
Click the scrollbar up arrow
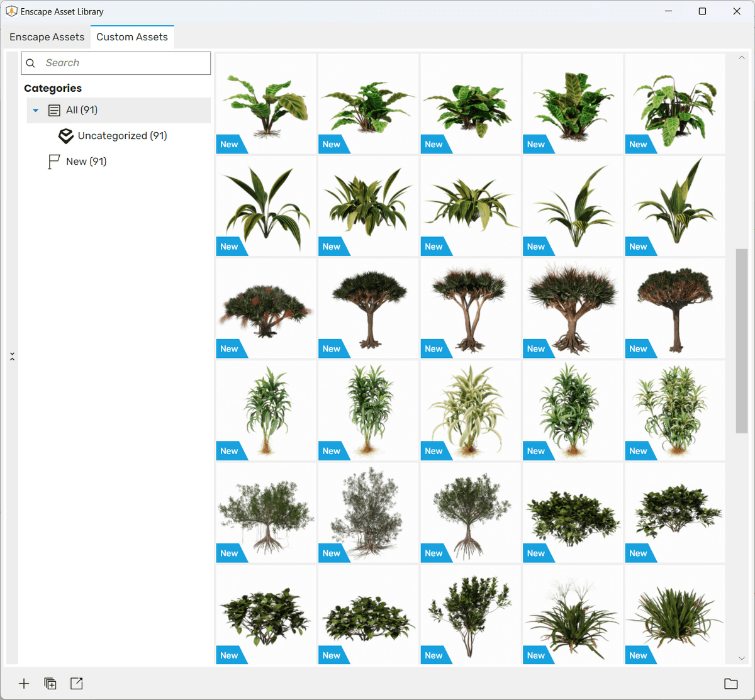pos(742,58)
